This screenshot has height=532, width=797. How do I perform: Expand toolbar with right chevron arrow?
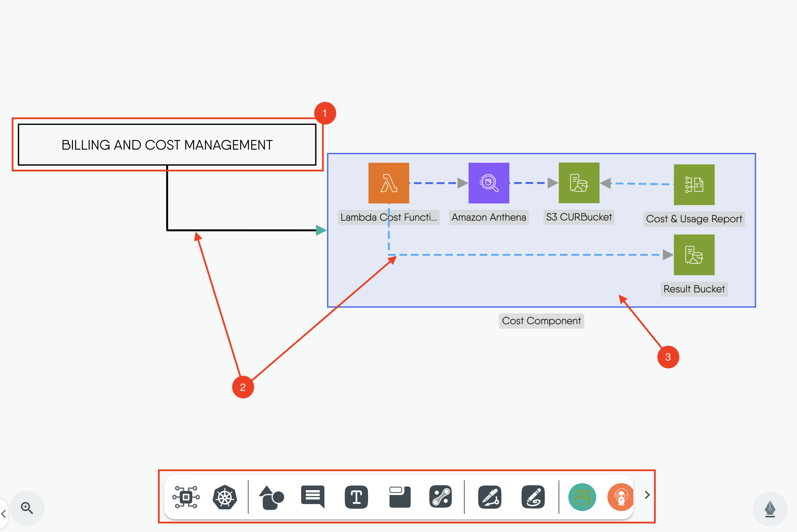647,495
